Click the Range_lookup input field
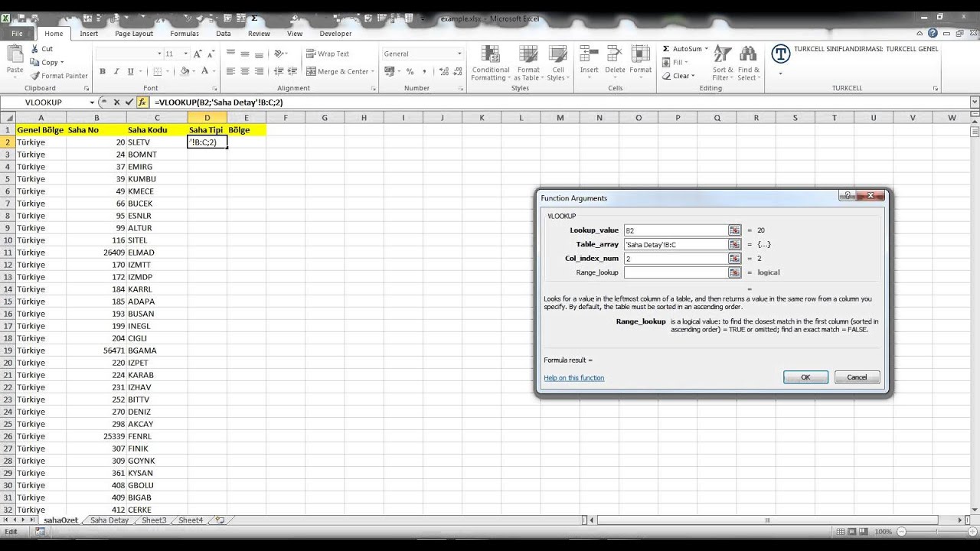Viewport: 980px width, 551px height. tap(675, 272)
